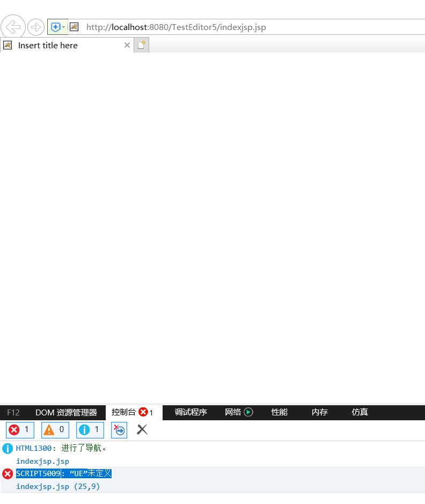This screenshot has width=425, height=504.
Task: Open the 性能 performance tab
Action: pos(280,412)
